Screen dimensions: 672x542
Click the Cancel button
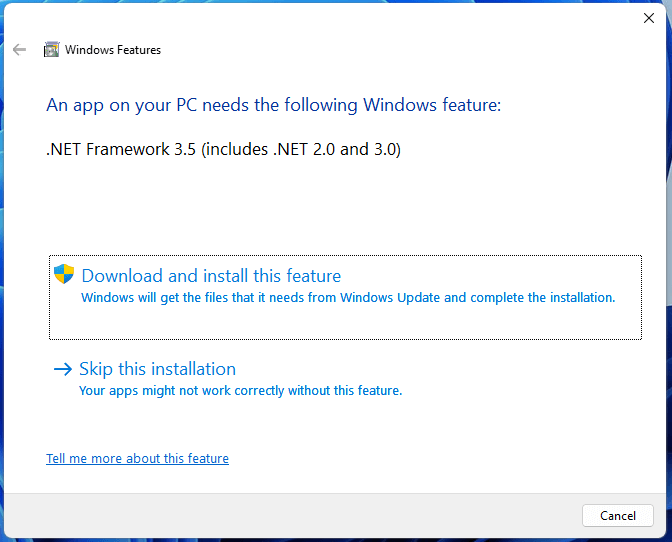(x=618, y=515)
